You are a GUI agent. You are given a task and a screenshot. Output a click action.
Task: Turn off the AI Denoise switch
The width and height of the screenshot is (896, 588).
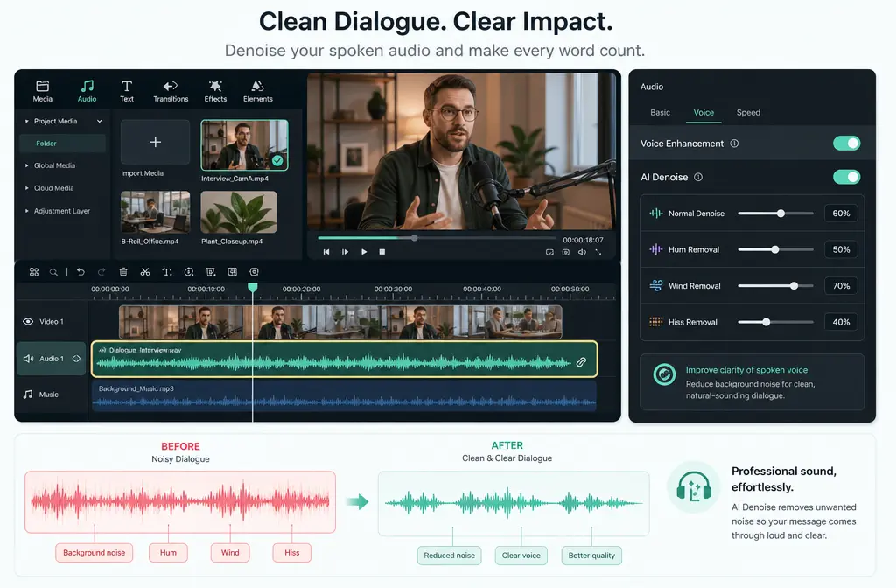click(846, 177)
